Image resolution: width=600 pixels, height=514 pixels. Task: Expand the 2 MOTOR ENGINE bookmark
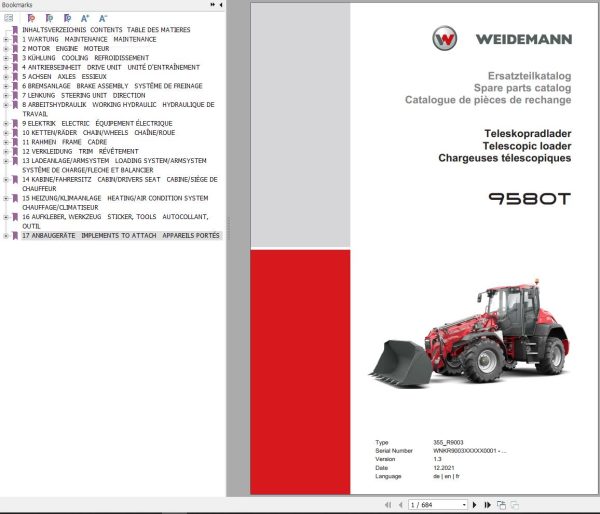coord(6,49)
